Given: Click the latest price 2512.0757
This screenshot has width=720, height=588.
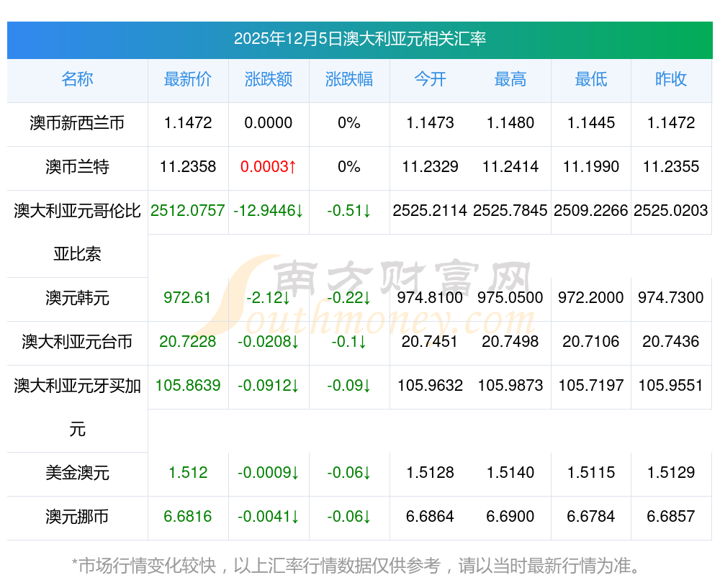Looking at the screenshot, I should coord(188,211).
